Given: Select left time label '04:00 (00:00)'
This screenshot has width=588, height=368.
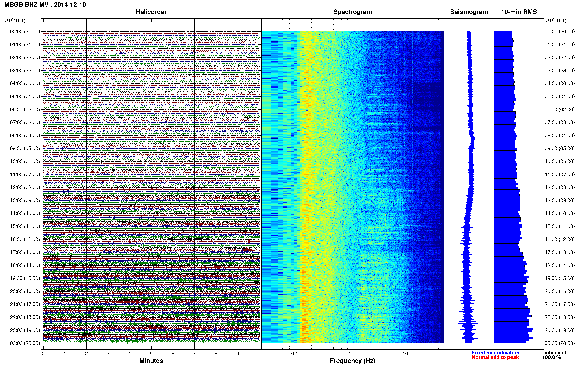Looking at the screenshot, I should pyautogui.click(x=25, y=83).
